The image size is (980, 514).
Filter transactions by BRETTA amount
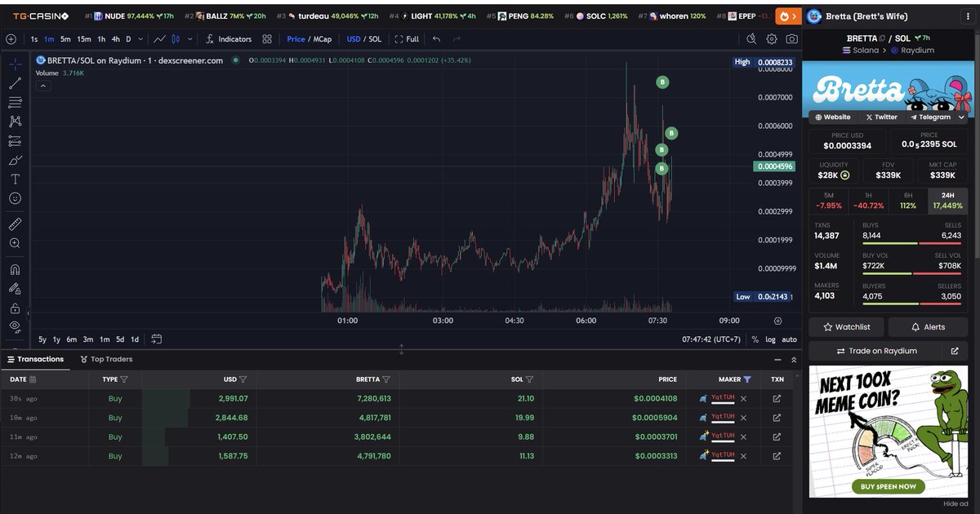(x=385, y=379)
